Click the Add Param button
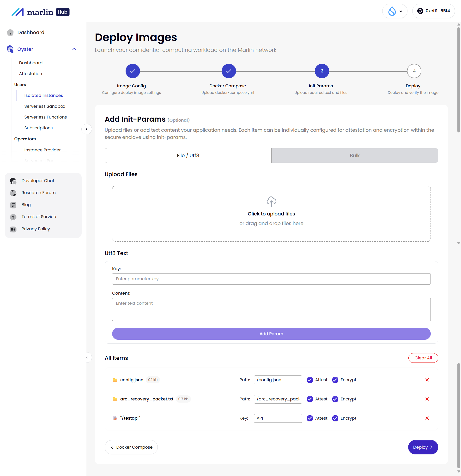 pyautogui.click(x=271, y=333)
